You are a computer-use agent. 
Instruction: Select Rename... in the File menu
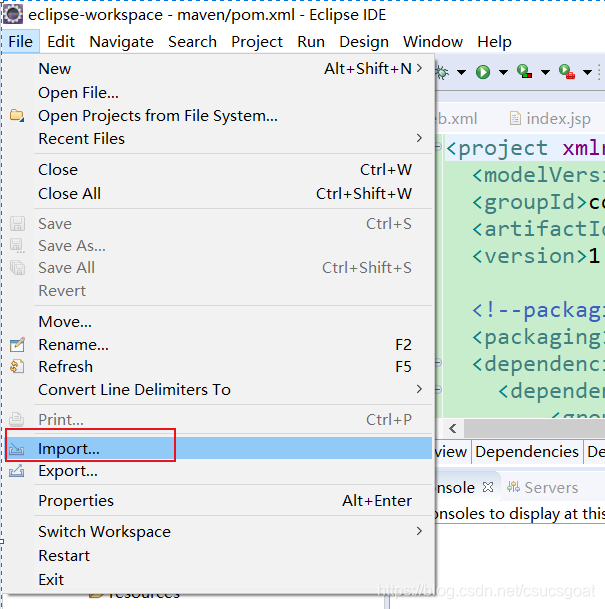click(219, 345)
